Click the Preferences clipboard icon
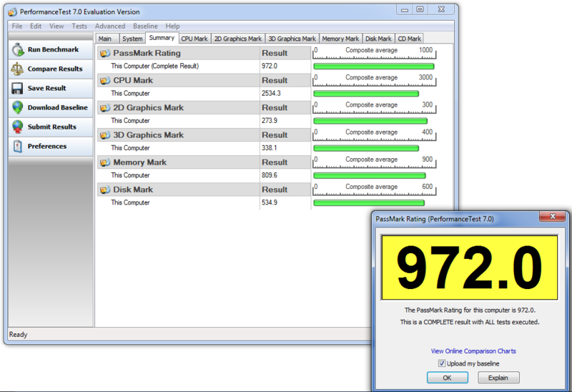The height and width of the screenshot is (392, 572). [17, 146]
